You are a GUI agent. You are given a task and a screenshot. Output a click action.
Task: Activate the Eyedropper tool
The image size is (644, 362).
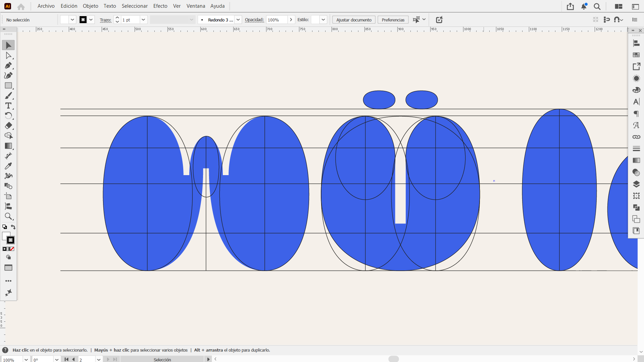click(8, 166)
